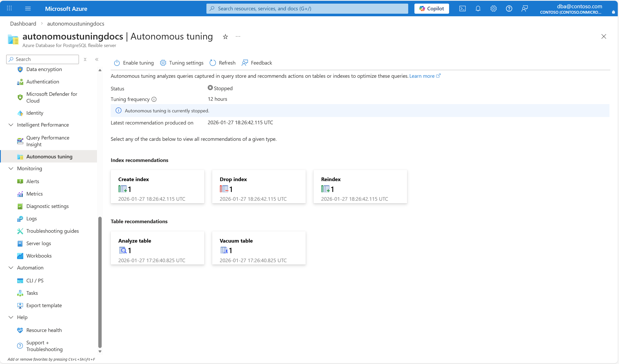The height and width of the screenshot is (364, 619).
Task: Click the help question mark icon
Action: click(x=509, y=9)
